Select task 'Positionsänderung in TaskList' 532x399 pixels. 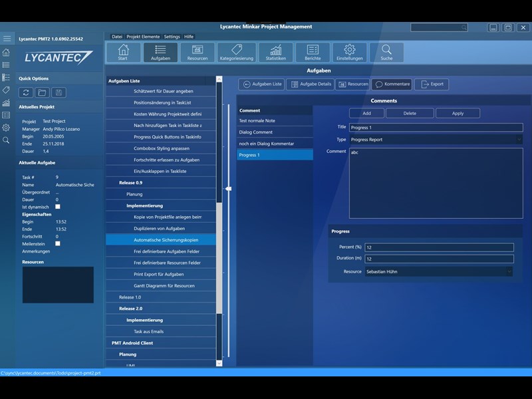click(161, 102)
